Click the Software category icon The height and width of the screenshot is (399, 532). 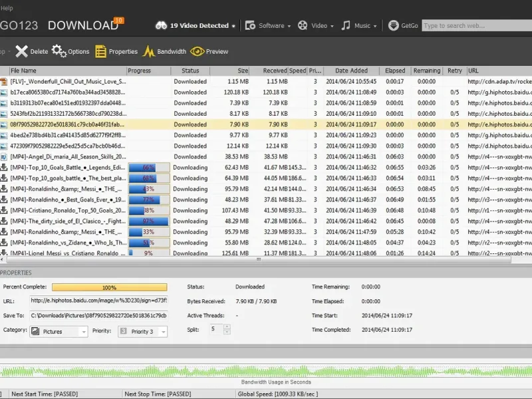point(250,25)
